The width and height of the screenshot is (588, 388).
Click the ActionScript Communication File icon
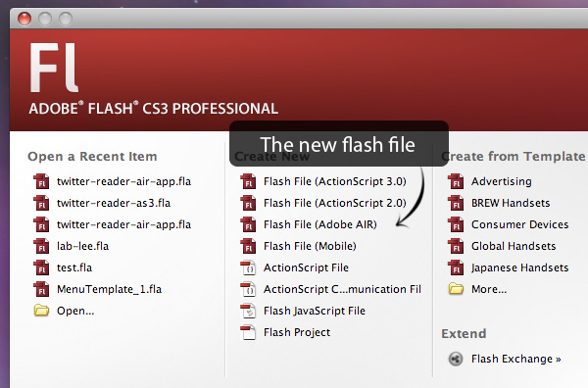pos(248,289)
